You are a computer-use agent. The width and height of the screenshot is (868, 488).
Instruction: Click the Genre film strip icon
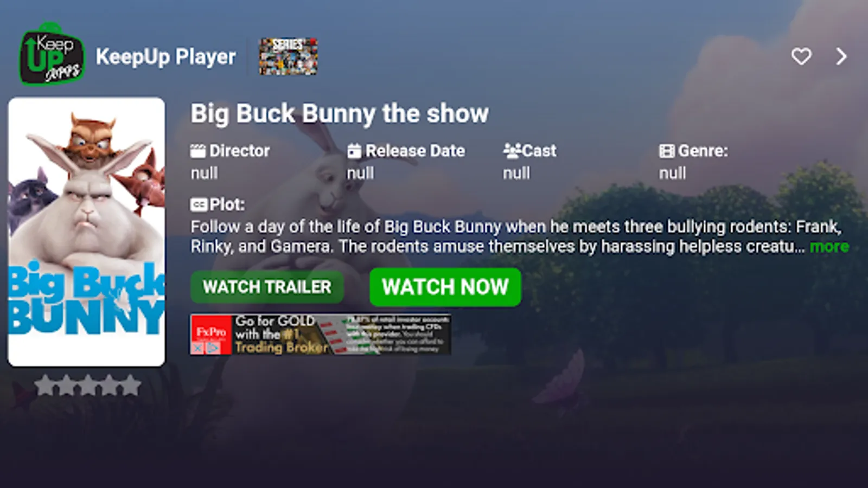[x=667, y=151]
